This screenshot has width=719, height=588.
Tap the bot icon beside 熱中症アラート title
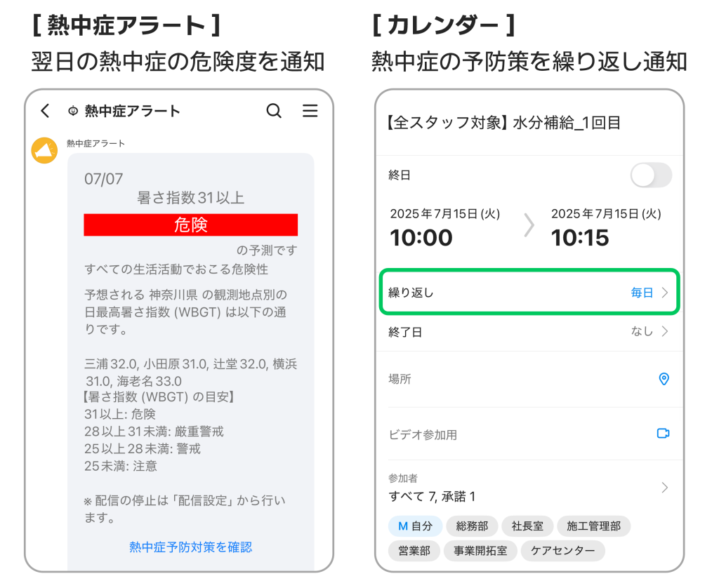[73, 111]
